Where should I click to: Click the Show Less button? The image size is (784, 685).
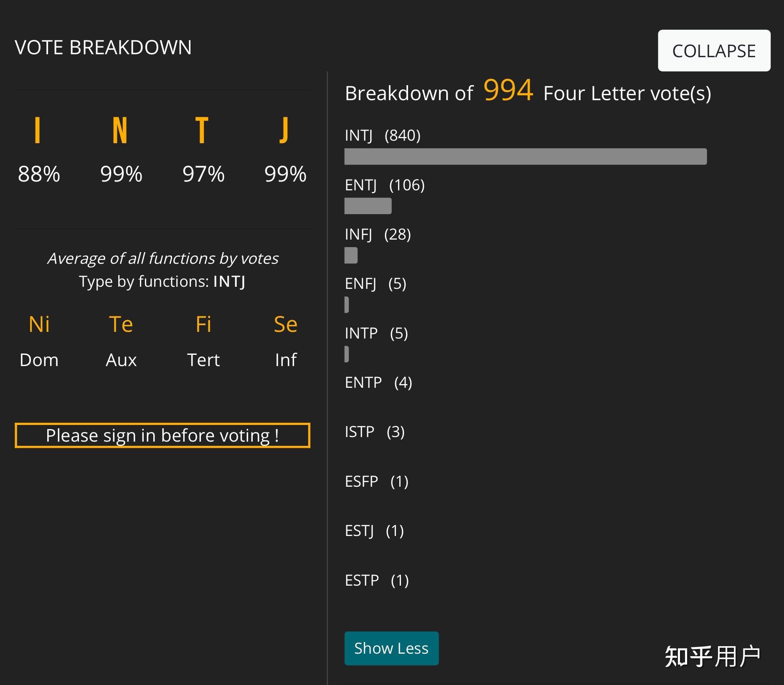(391, 648)
